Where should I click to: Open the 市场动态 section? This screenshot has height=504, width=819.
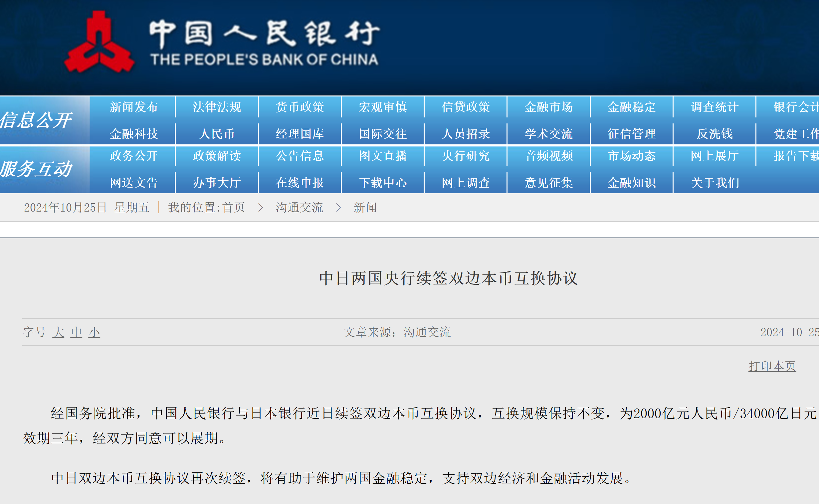click(x=632, y=156)
